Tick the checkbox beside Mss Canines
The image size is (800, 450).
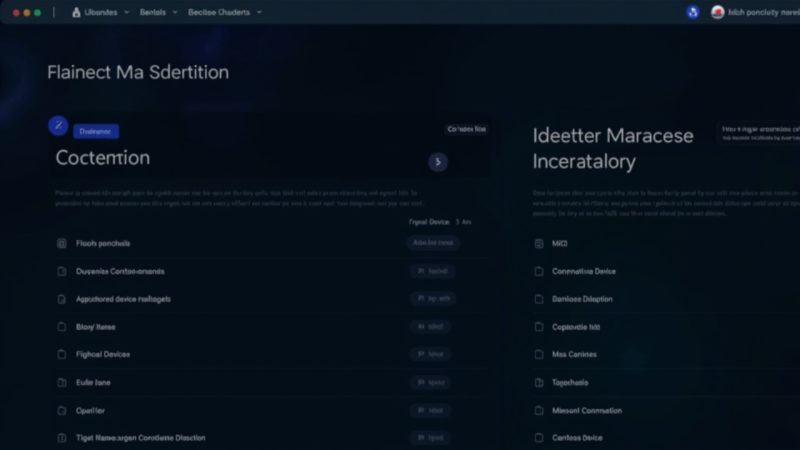click(x=539, y=354)
